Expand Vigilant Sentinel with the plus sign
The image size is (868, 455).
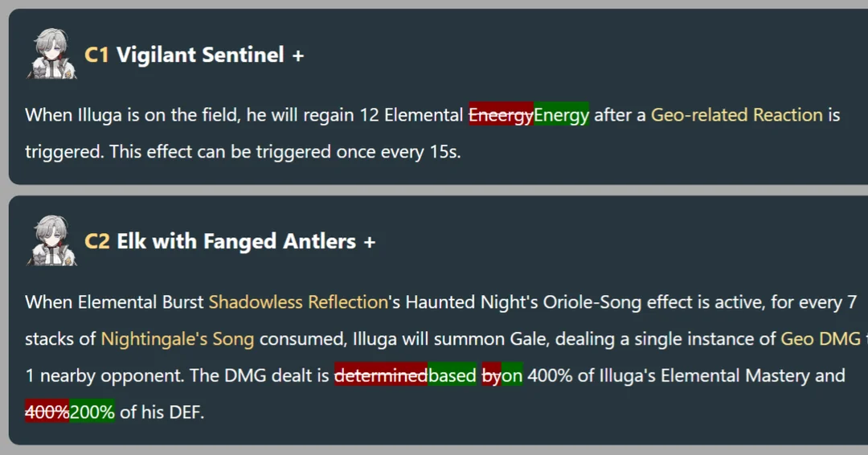tap(298, 55)
